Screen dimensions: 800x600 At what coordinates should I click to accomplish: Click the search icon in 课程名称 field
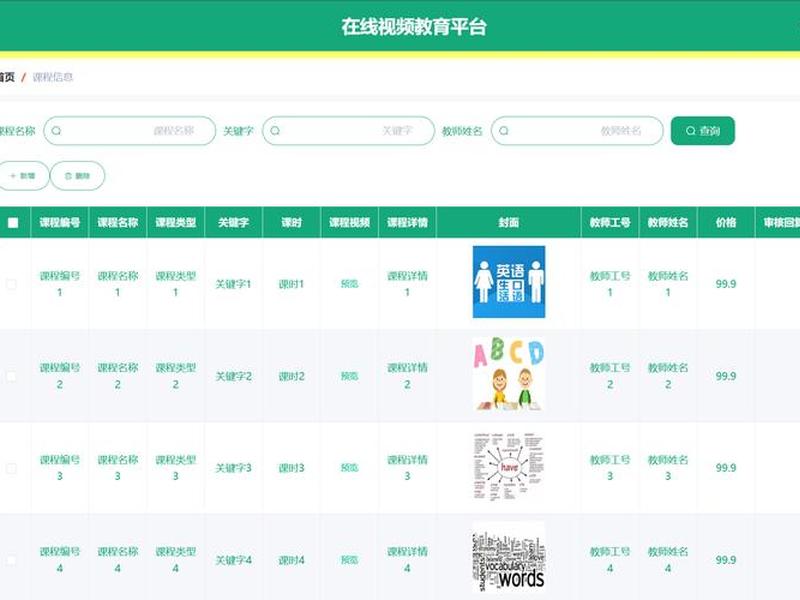(56, 131)
